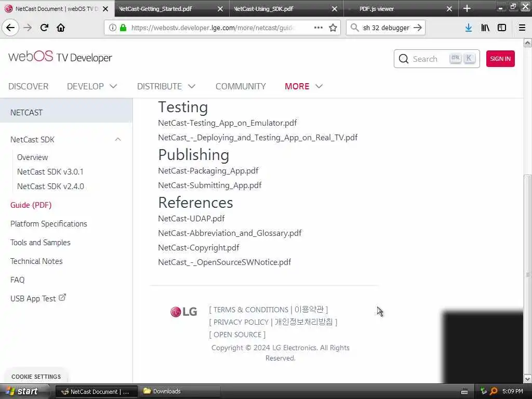This screenshot has height=399, width=532.
Task: Click OPEN SOURCE footer link
Action: (x=237, y=335)
